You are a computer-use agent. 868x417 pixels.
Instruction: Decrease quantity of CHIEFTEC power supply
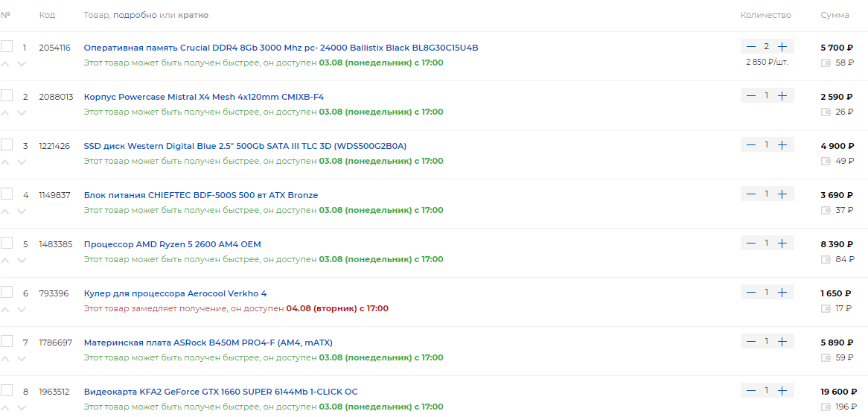(x=750, y=194)
